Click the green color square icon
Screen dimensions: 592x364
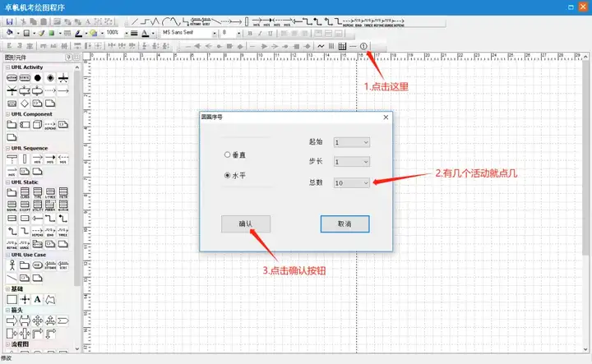[x=52, y=33]
